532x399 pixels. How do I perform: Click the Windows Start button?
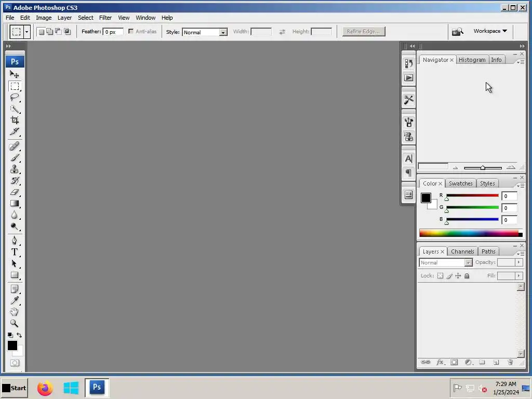14,388
